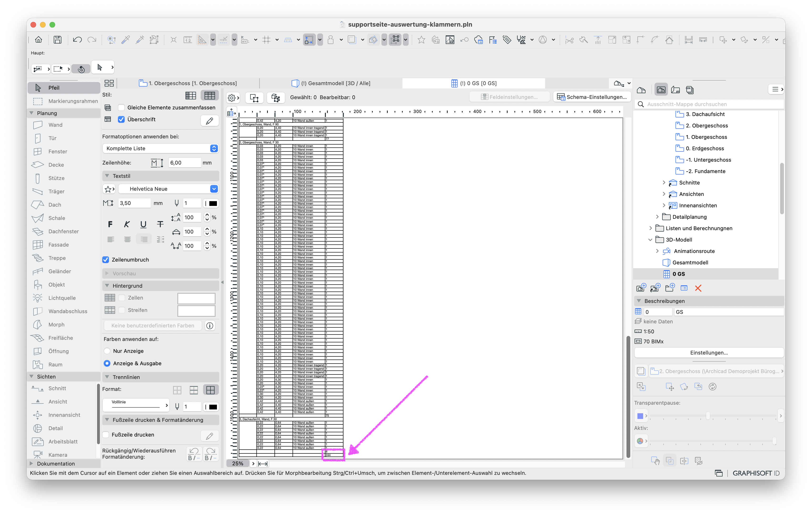
Task: Click the save disk icon
Action: click(x=58, y=40)
